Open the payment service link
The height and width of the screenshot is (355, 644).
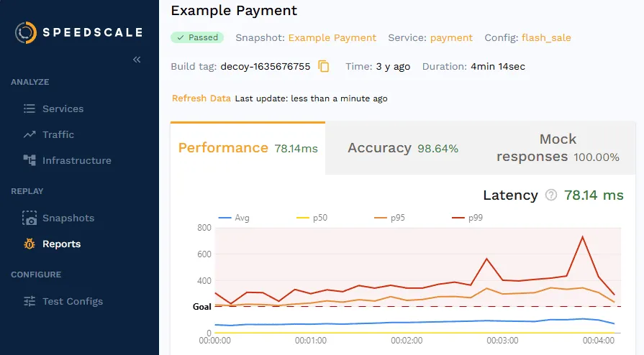pyautogui.click(x=451, y=38)
